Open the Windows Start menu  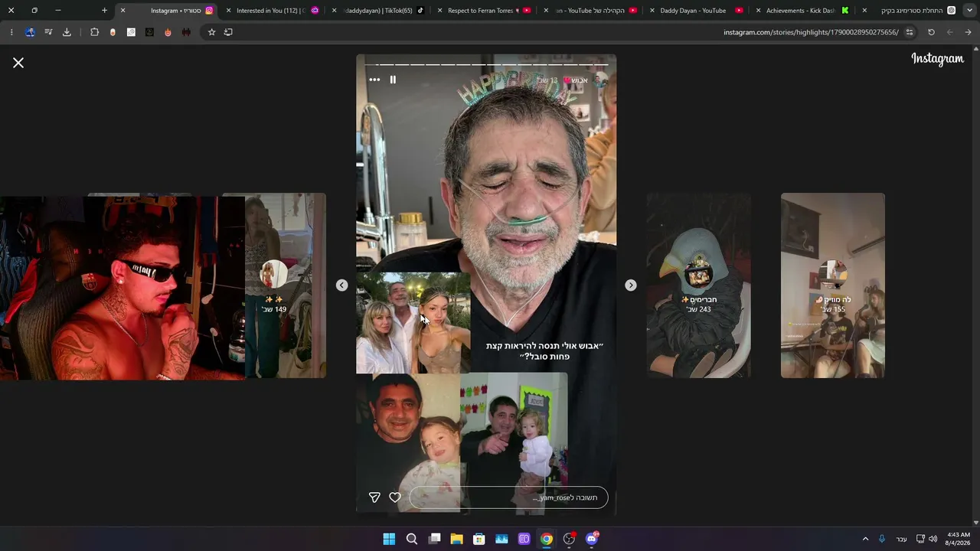(x=389, y=539)
